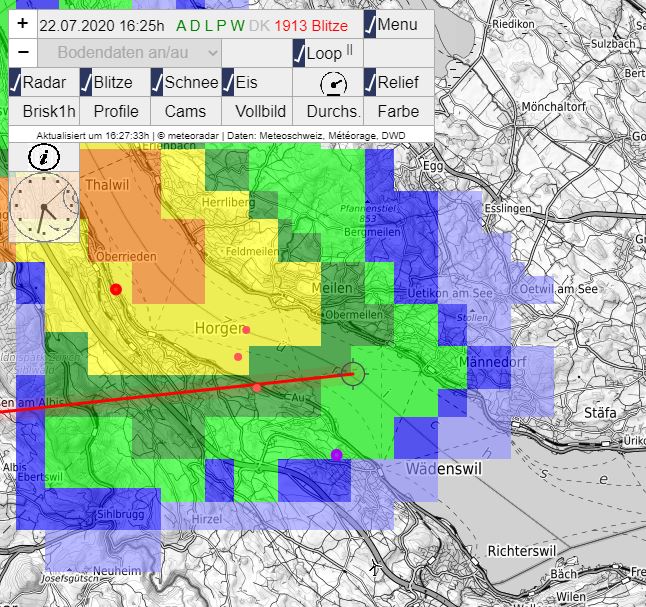Click the Oetwil am See label

coord(559,289)
